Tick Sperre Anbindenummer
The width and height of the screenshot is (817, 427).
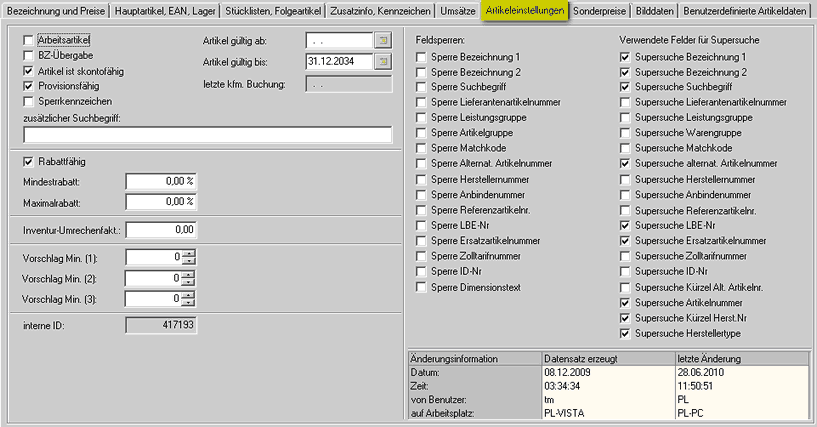pyautogui.click(x=421, y=195)
